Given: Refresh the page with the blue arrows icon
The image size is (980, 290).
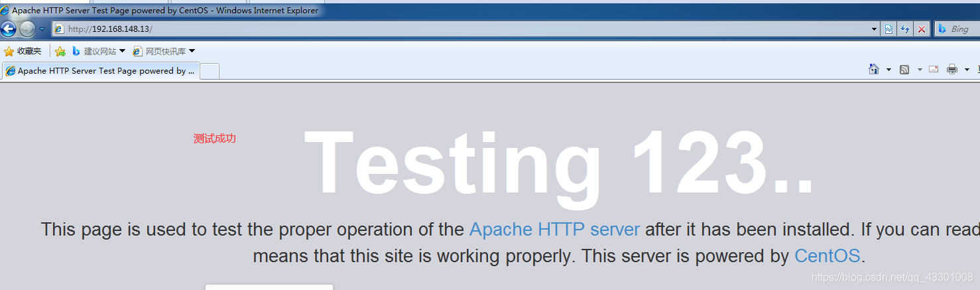Looking at the screenshot, I should (x=905, y=29).
